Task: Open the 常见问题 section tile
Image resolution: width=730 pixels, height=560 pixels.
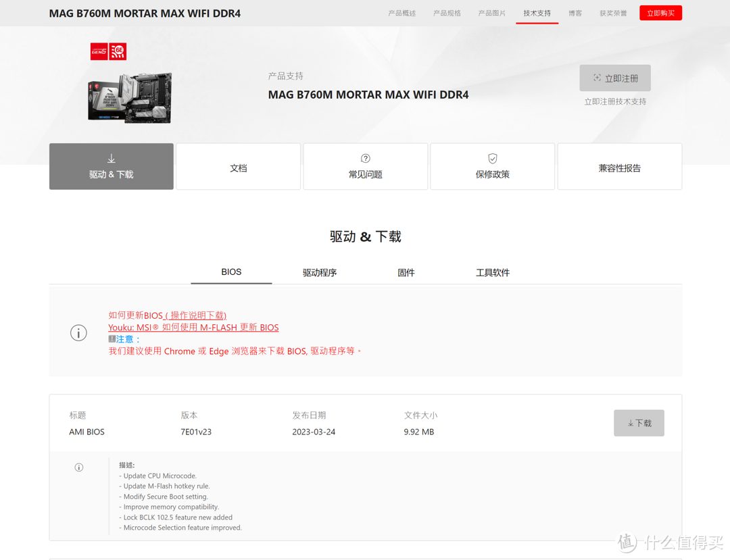Action: [x=366, y=166]
